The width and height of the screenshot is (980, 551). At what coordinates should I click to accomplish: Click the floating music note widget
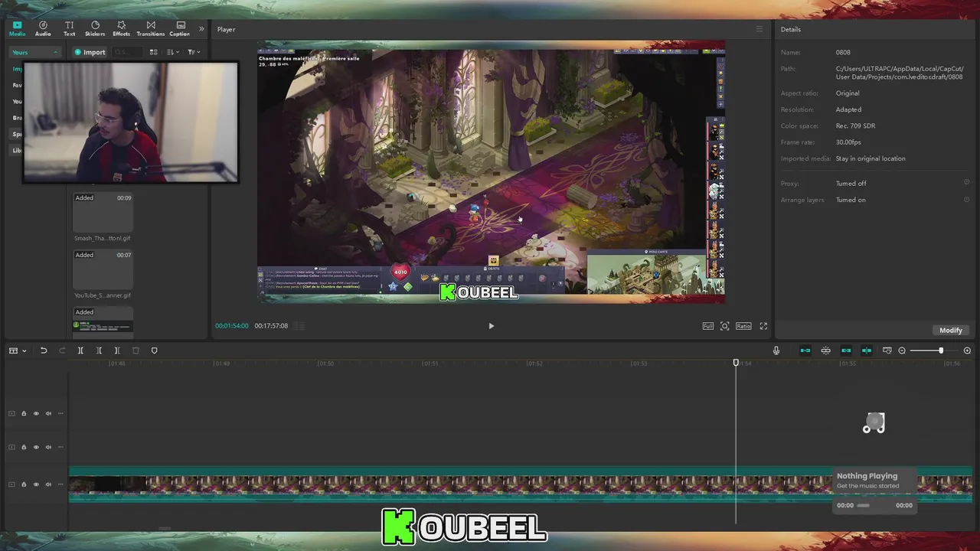click(x=874, y=423)
